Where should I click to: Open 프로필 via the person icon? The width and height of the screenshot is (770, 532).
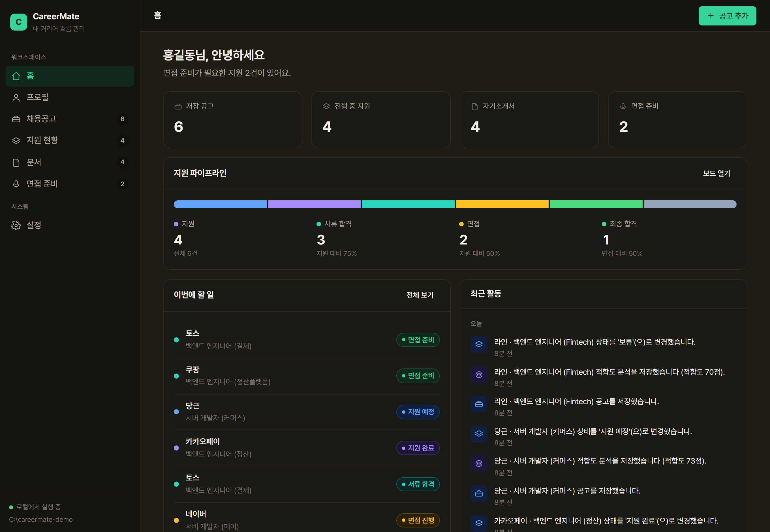pyautogui.click(x=16, y=98)
